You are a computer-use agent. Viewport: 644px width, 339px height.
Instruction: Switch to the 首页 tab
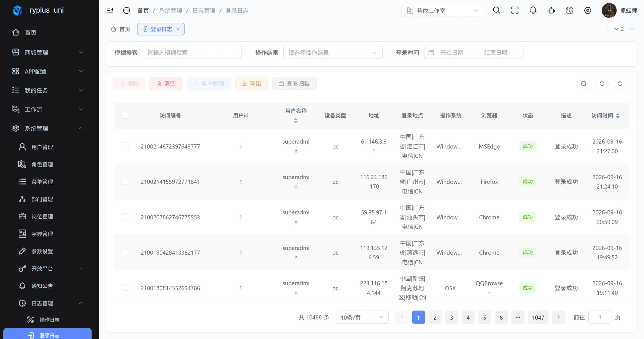coord(120,29)
